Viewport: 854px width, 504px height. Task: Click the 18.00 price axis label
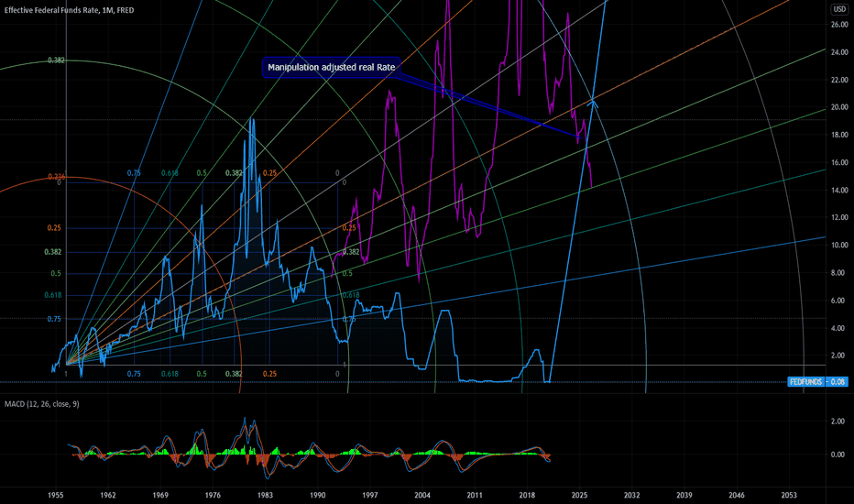[x=839, y=135]
